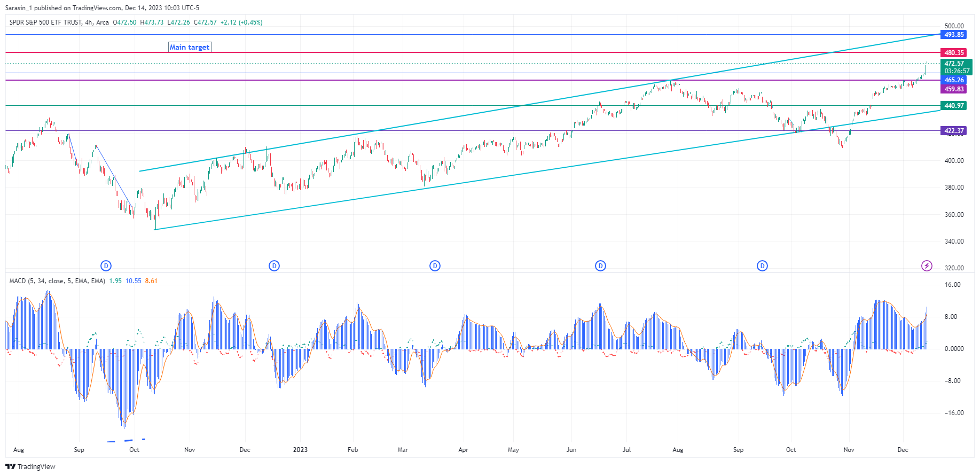Click the change value +2.12 (+0.45%)
This screenshot has width=980, height=476.
click(241, 22)
